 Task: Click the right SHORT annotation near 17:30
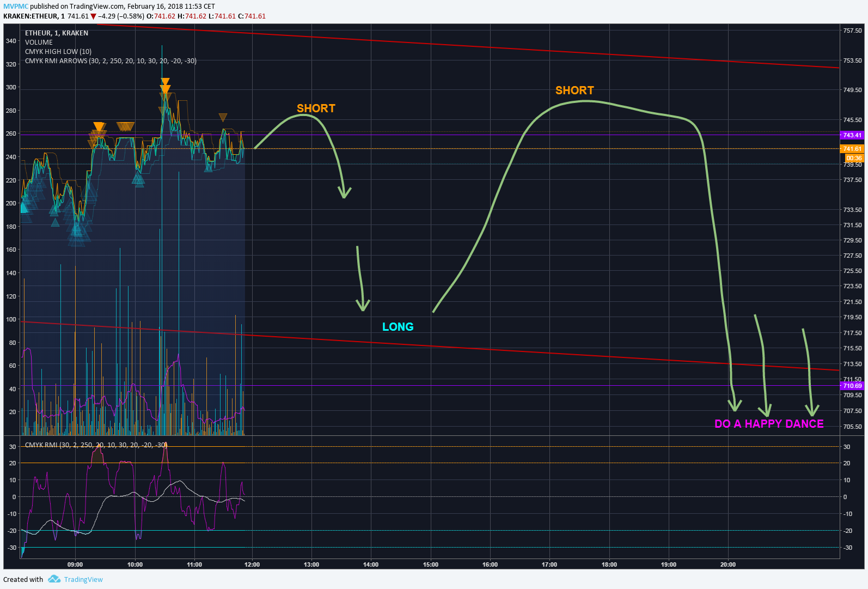[x=574, y=90]
